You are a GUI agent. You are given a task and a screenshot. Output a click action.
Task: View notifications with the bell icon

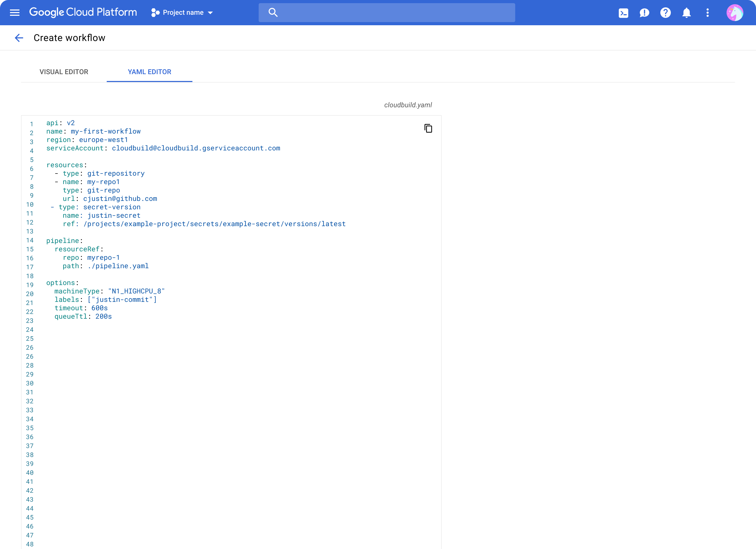point(687,13)
